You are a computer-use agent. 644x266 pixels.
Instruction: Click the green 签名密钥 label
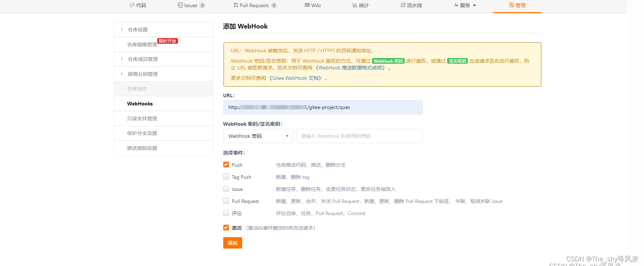[x=458, y=61]
